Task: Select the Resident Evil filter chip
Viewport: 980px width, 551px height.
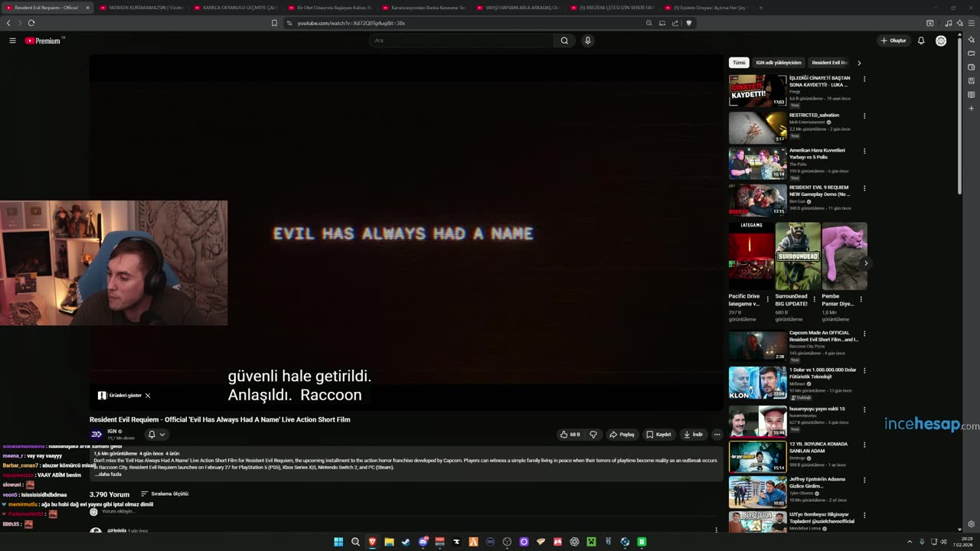Action: (x=829, y=63)
